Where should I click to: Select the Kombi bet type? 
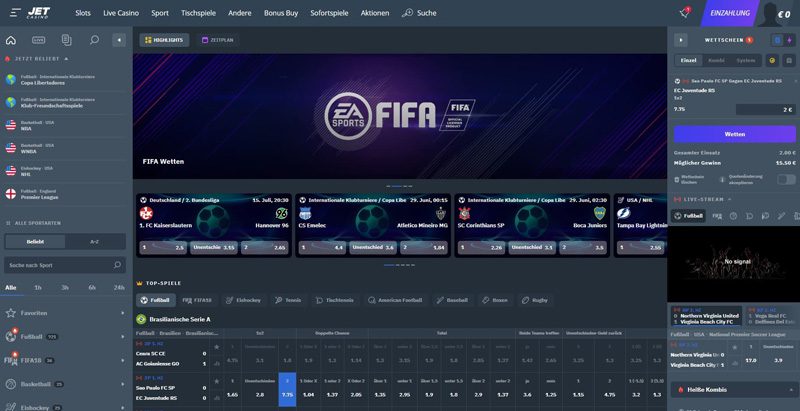coord(716,60)
